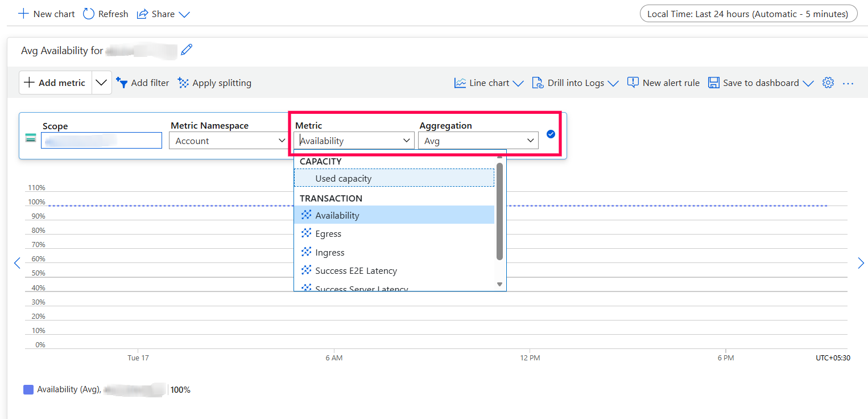Choose Used capacity metric option
Viewport: 868px width, 419px height.
tap(343, 178)
